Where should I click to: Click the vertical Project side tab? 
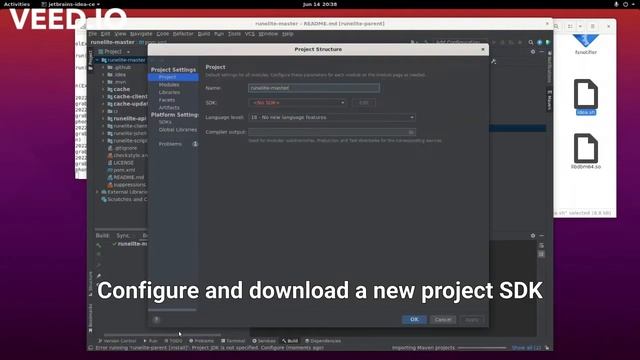click(x=91, y=60)
